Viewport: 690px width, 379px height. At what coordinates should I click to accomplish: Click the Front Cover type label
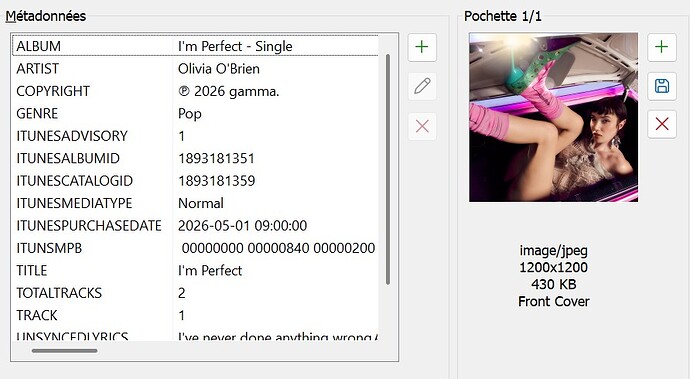pyautogui.click(x=554, y=302)
